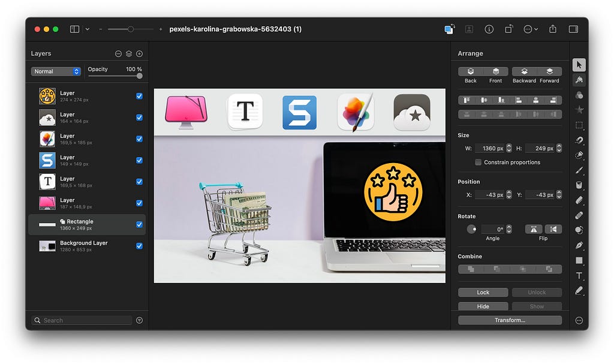Image resolution: width=614 pixels, height=364 pixels.
Task: Align bottom edges icon in Arrange panel
Action: tap(501, 100)
